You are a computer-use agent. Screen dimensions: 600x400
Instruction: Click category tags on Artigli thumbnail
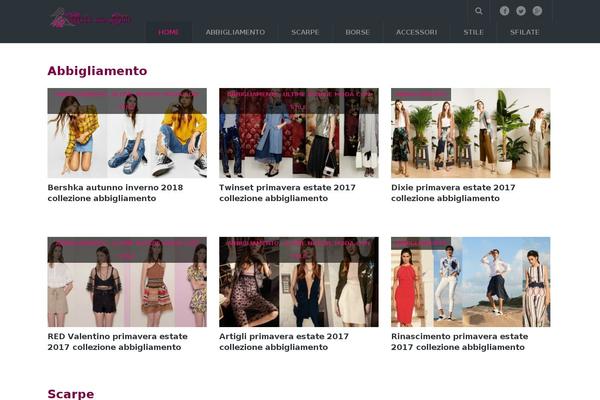[299, 250]
